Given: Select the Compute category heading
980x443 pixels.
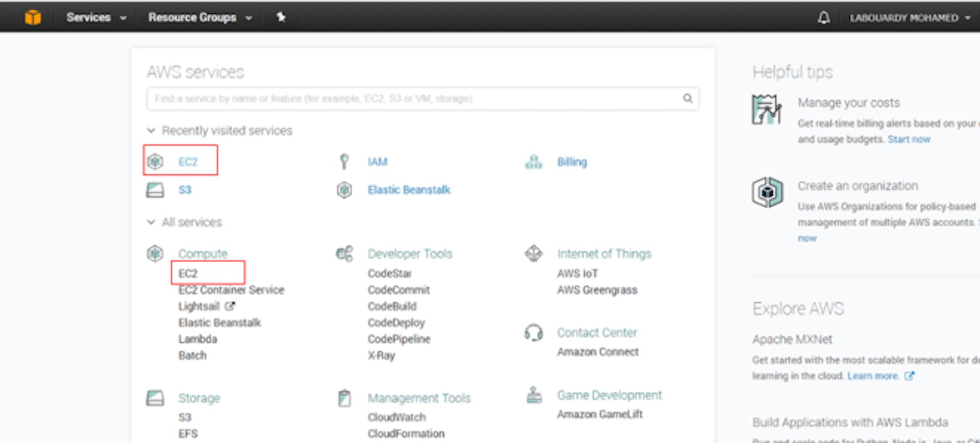Looking at the screenshot, I should click(x=203, y=254).
